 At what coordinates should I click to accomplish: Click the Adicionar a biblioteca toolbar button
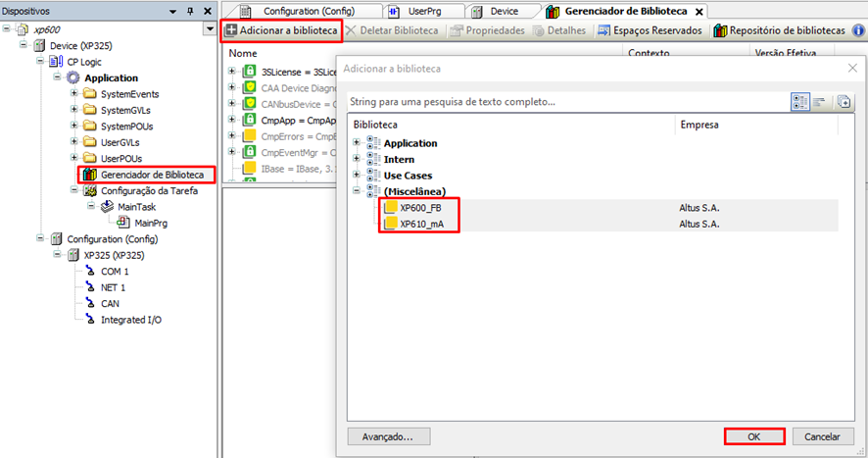coord(282,30)
